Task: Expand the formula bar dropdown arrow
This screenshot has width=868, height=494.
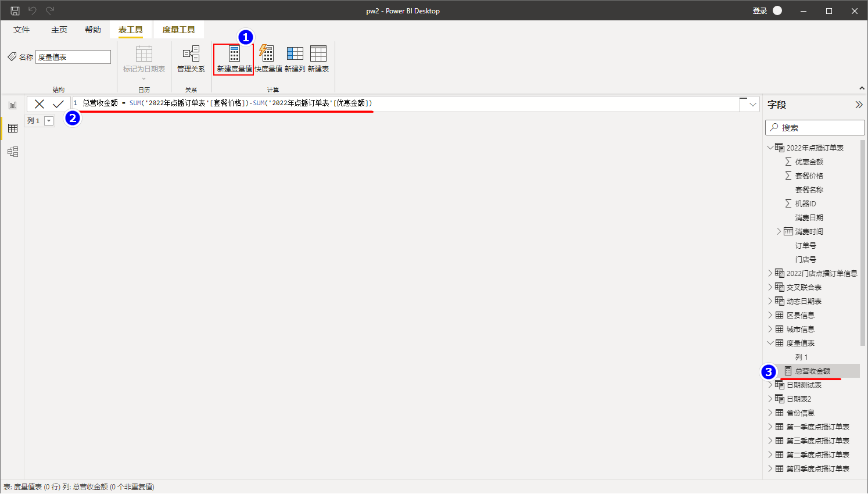Action: (x=753, y=105)
